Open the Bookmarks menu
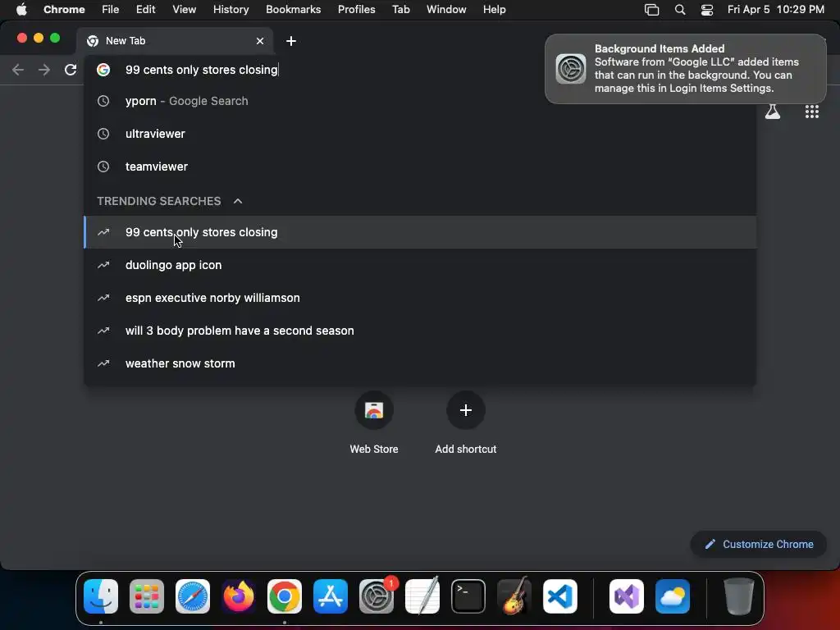Screen dimensions: 840x630 (293, 10)
